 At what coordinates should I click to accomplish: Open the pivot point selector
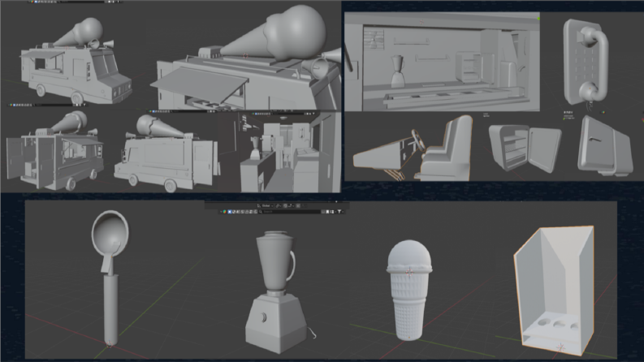[x=278, y=205]
